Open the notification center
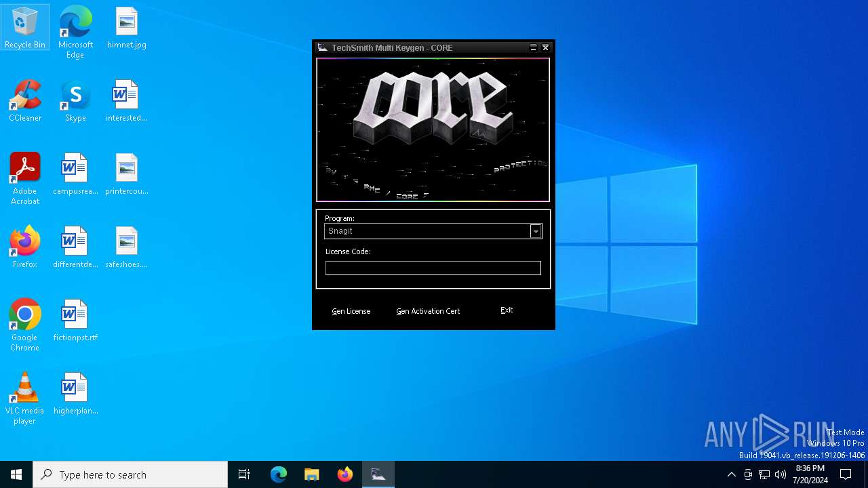The image size is (868, 488). click(x=846, y=474)
